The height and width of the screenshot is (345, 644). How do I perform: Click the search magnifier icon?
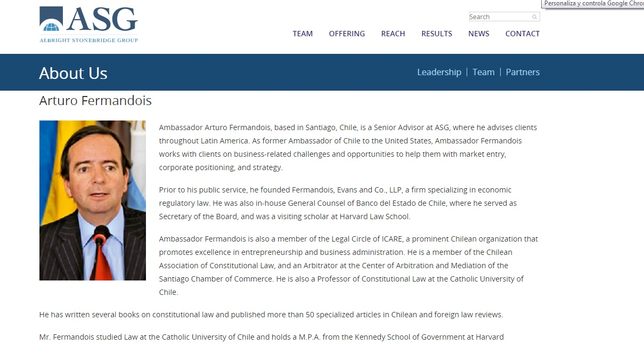534,17
